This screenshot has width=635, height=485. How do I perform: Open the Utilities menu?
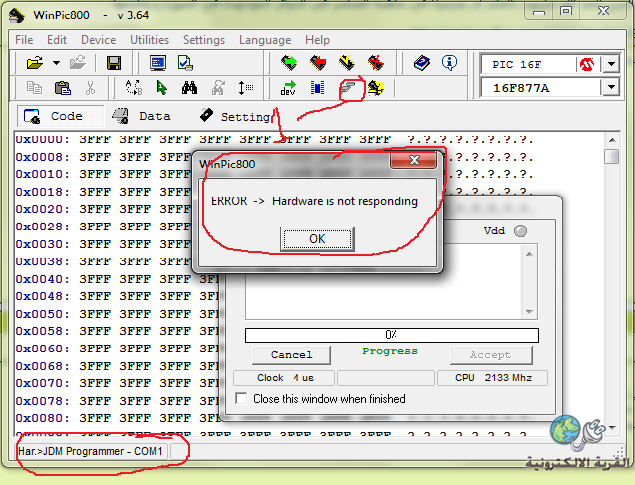(149, 40)
